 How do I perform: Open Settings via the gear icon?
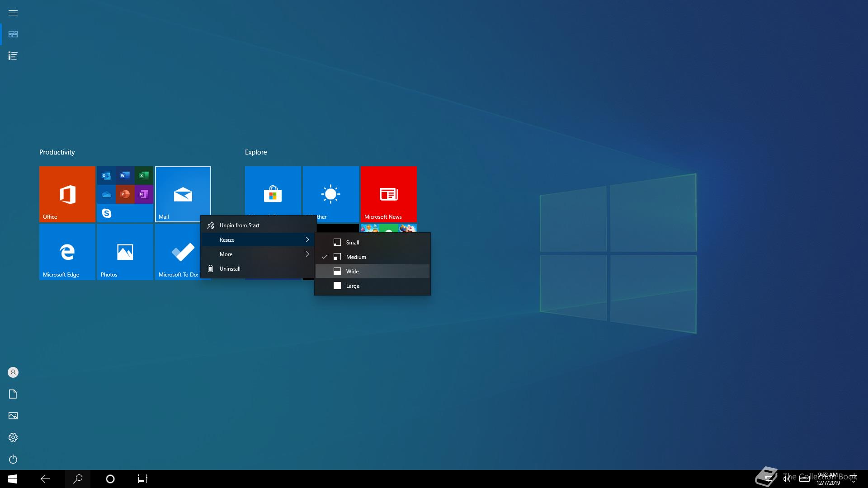[x=13, y=437]
